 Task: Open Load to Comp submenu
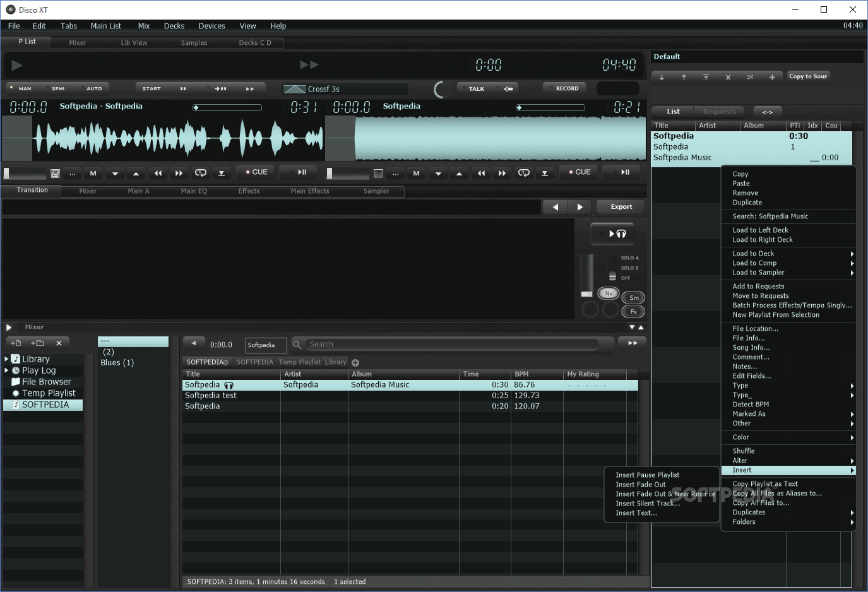tap(788, 263)
